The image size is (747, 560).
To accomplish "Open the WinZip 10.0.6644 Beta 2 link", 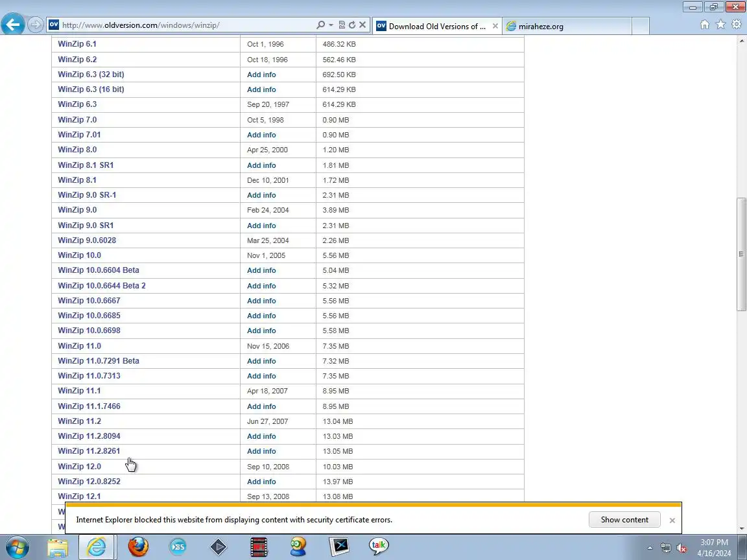I will coord(102,286).
